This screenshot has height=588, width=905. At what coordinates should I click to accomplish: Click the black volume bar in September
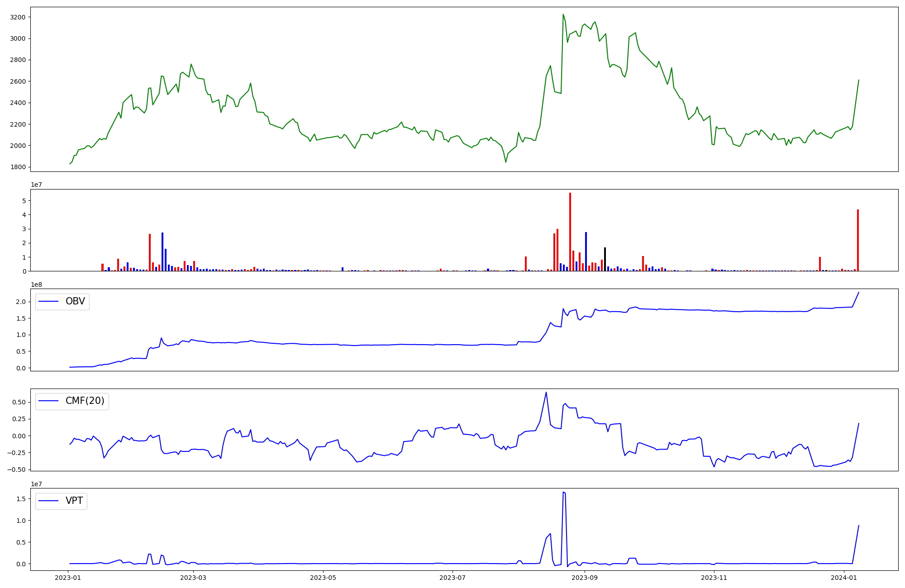[605, 259]
